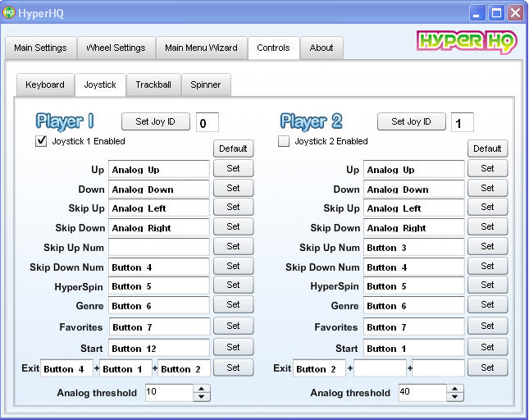The height and width of the screenshot is (420, 529).
Task: Switch to Wheel Settings tab
Action: click(116, 48)
